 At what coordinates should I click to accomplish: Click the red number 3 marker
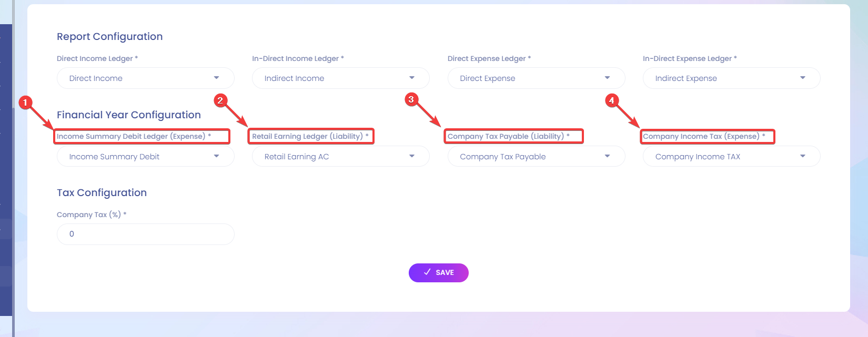[411, 99]
